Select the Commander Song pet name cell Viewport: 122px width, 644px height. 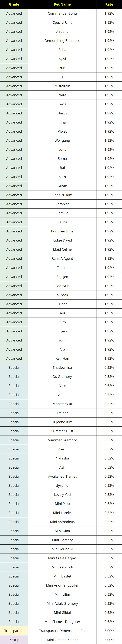(x=62, y=13)
